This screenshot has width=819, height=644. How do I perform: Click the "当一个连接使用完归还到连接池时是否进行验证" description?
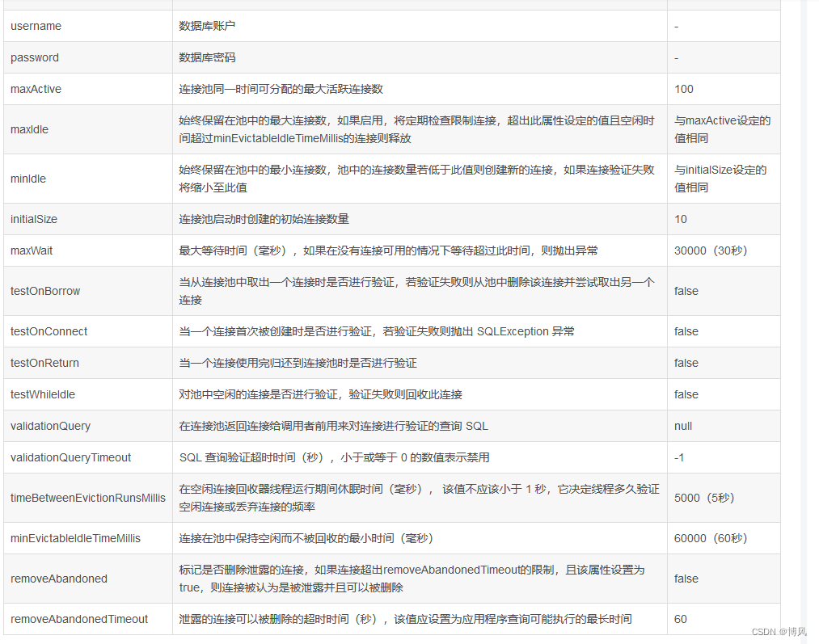298,363
